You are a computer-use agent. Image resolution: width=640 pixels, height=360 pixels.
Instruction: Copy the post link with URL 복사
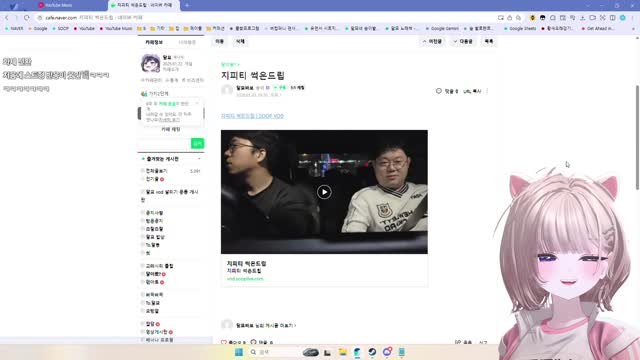pyautogui.click(x=472, y=91)
